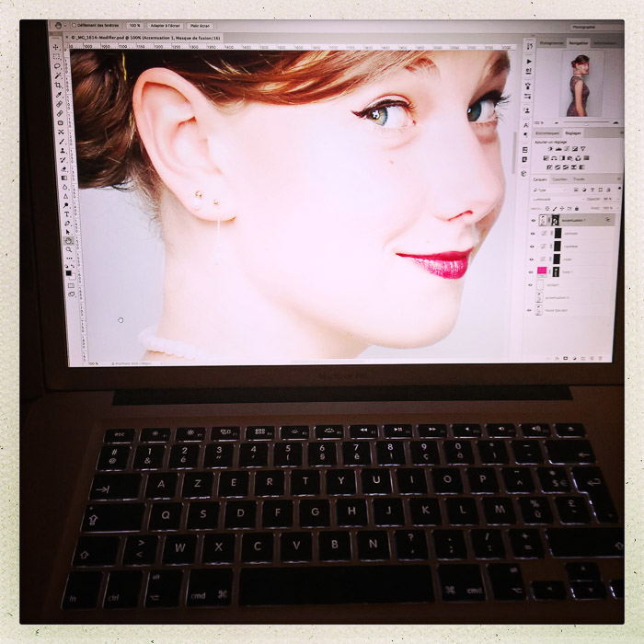The height and width of the screenshot is (644, 644).
Task: Add a Levels adjustment histogram icon
Action: pyautogui.click(x=558, y=149)
